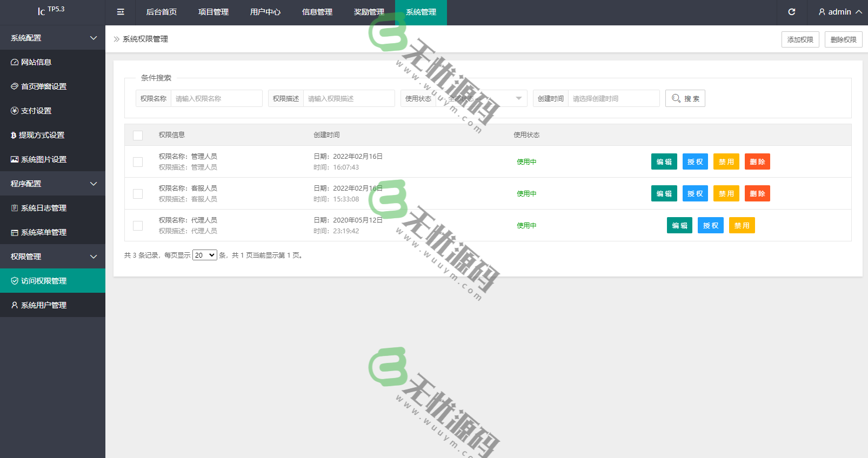Switch to the 用户中心 top tab
868x458 pixels.
[265, 12]
